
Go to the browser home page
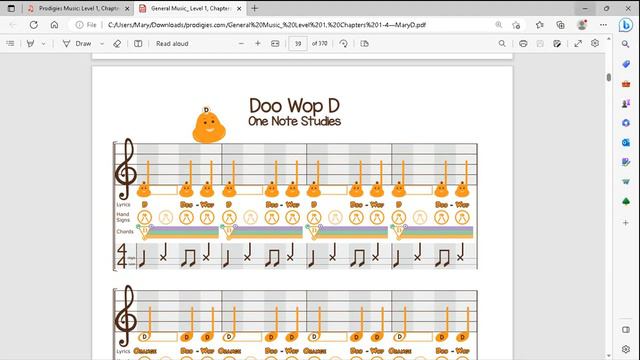(x=54, y=25)
